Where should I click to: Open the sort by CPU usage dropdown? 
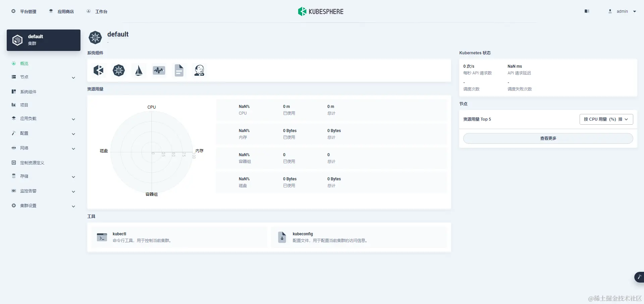coord(606,119)
